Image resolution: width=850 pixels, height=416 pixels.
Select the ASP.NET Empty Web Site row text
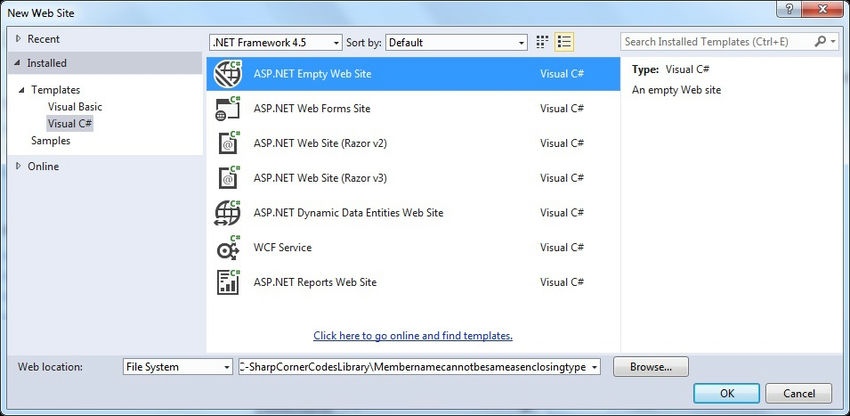point(312,74)
